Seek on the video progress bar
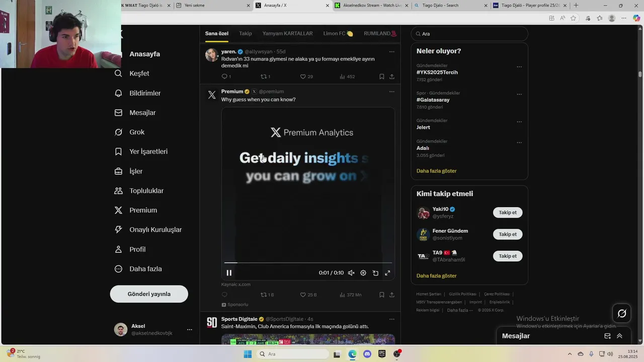 click(x=308, y=262)
